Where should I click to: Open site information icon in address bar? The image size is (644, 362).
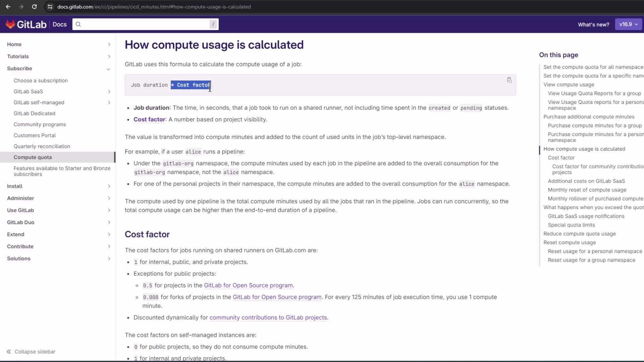pos(50,7)
